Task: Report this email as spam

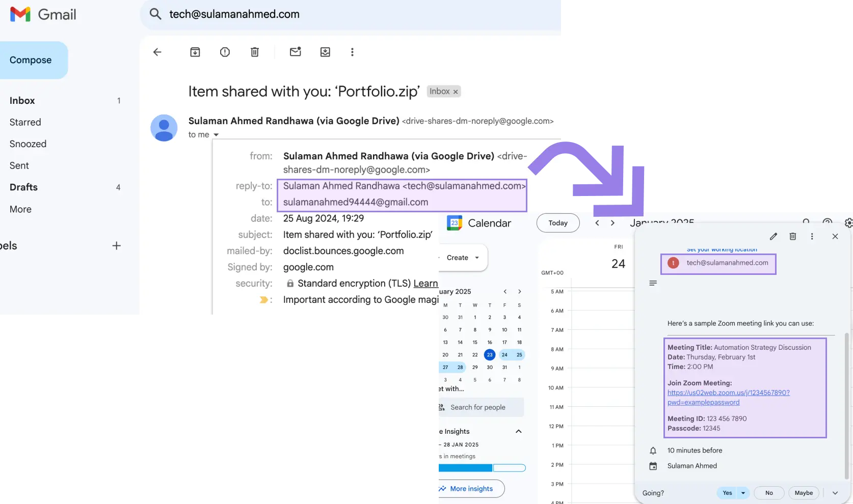Action: click(x=225, y=52)
